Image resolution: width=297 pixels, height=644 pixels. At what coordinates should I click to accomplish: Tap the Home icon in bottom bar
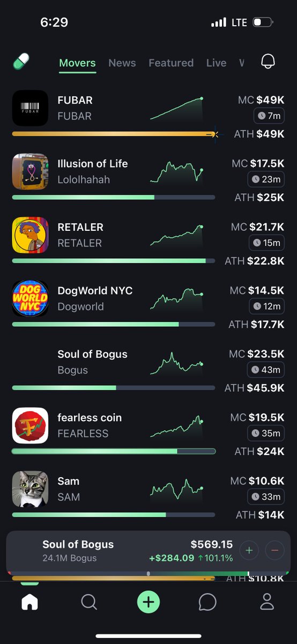[x=30, y=603]
